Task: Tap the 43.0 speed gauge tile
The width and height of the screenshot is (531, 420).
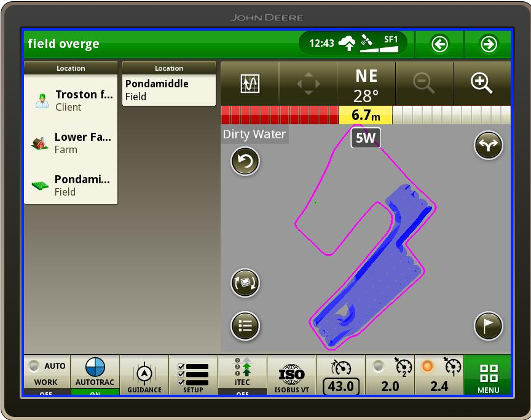Action: 340,375
